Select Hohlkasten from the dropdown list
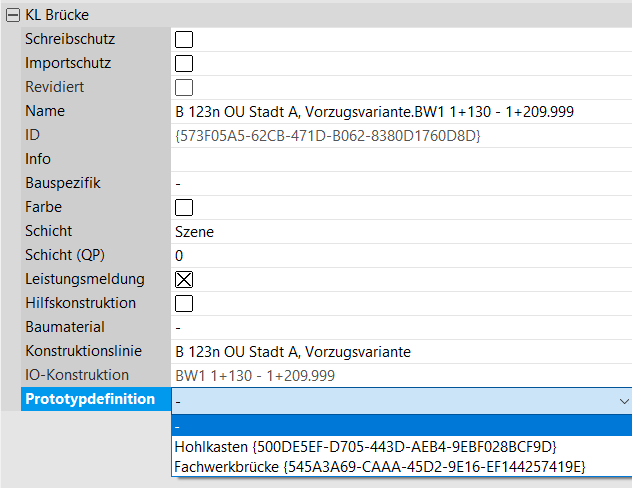This screenshot has width=632, height=488. coord(365,446)
